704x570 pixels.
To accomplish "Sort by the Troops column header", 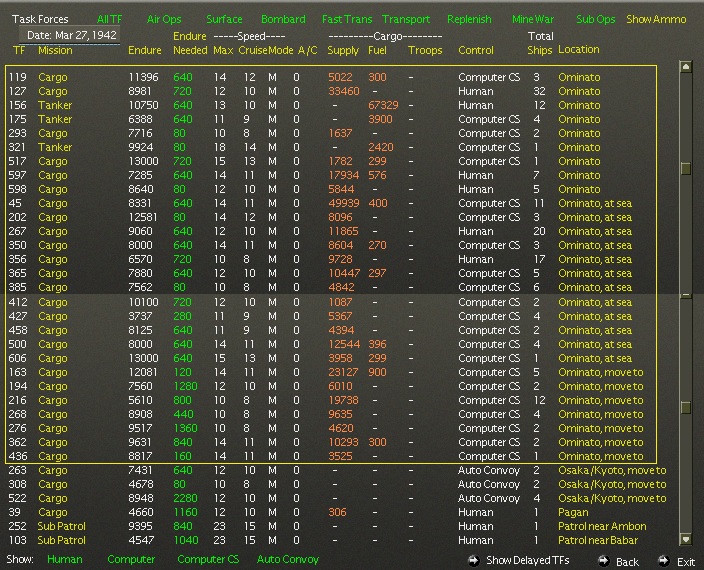I will (425, 50).
